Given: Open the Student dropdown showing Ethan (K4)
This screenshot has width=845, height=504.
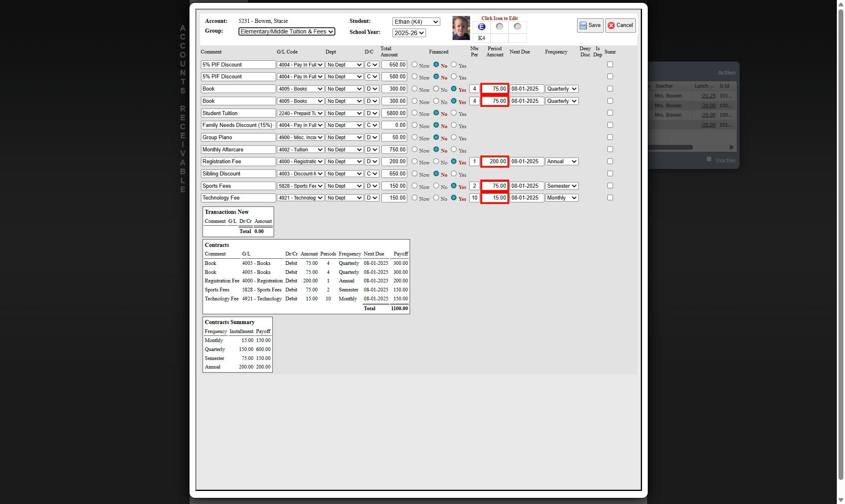Looking at the screenshot, I should pos(416,22).
